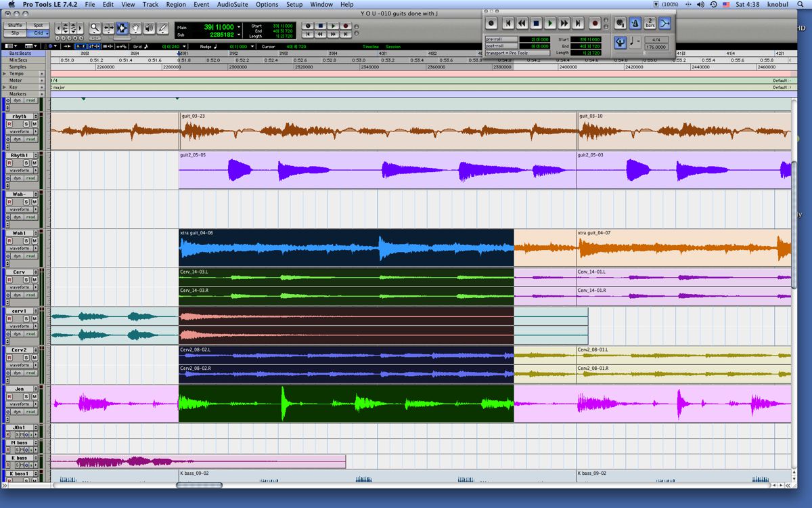This screenshot has height=508, width=812.
Task: Click Online clock button in Transport window
Action: tap(492, 23)
